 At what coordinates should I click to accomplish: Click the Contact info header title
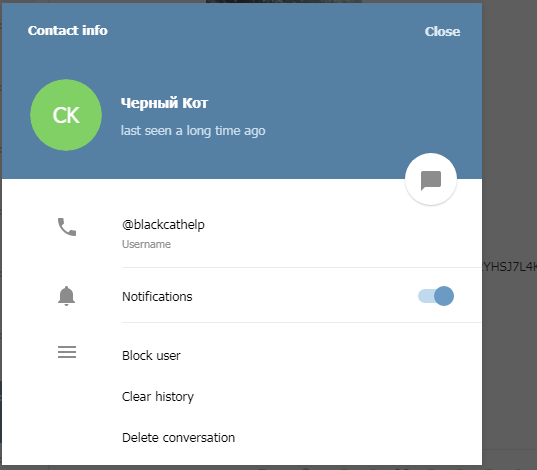coord(68,30)
